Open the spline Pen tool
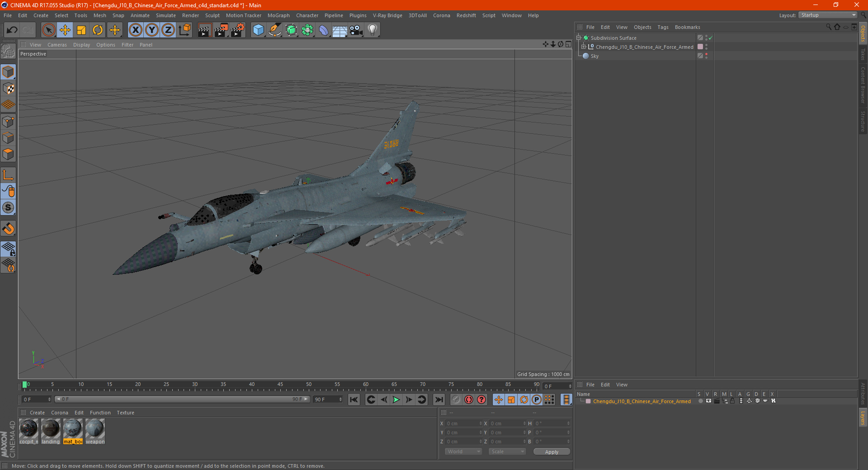Viewport: 868px width, 470px height. click(x=275, y=30)
